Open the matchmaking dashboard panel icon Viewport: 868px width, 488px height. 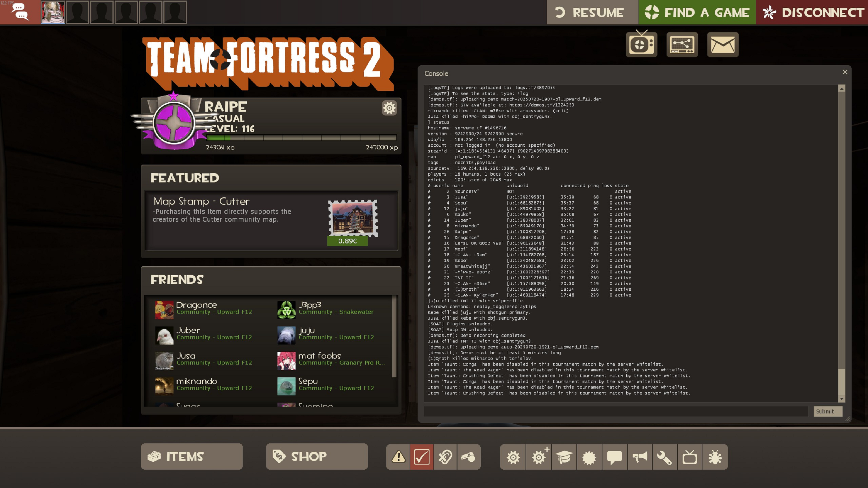tap(682, 45)
